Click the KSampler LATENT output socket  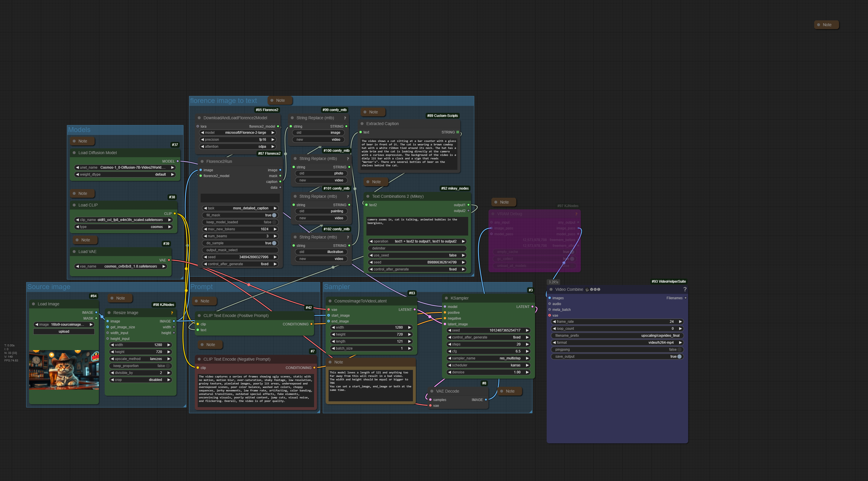click(532, 307)
